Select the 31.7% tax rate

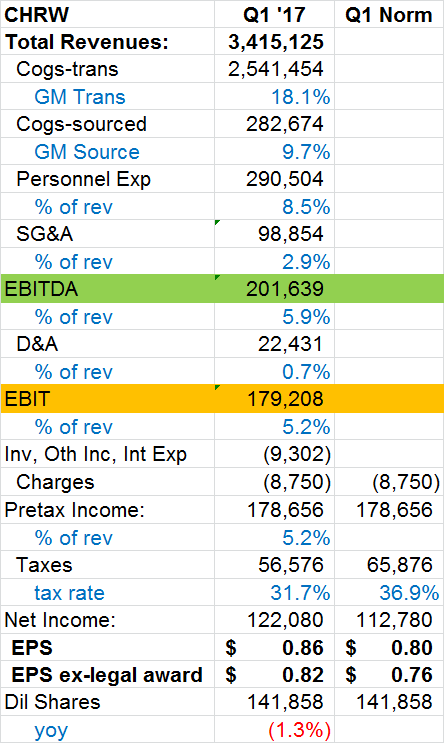[x=300, y=593]
